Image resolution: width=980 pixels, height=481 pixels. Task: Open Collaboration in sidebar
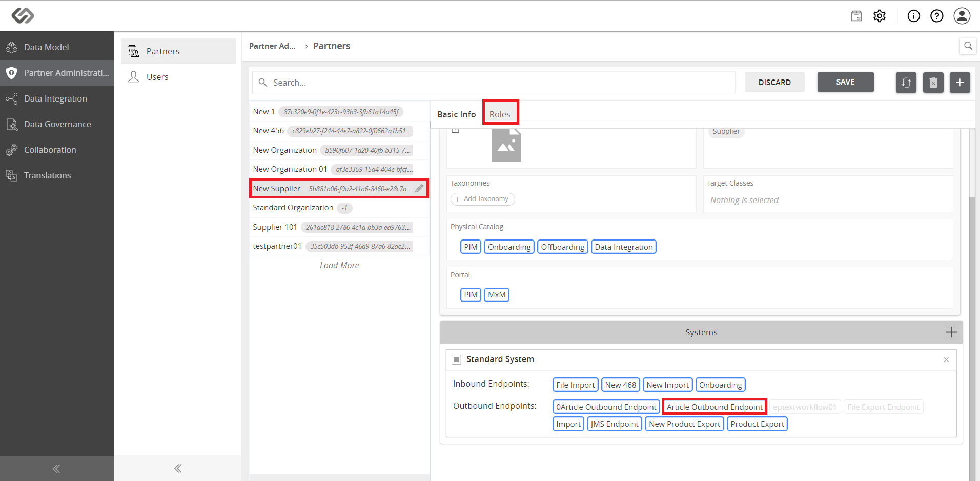tap(57, 150)
